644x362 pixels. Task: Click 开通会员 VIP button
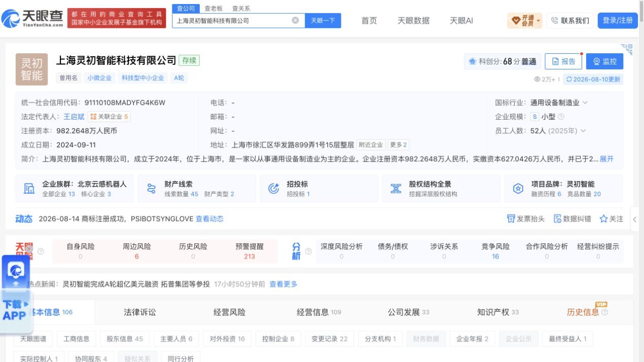tap(524, 21)
